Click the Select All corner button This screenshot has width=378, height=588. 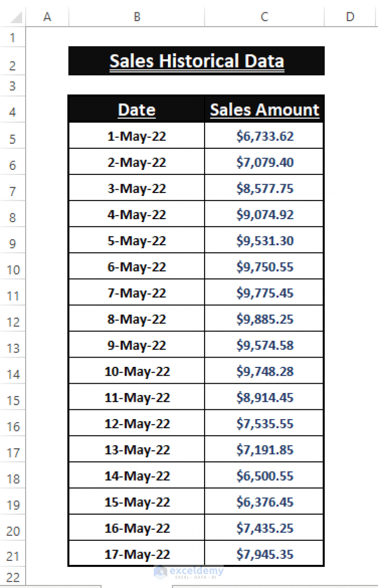pos(12,16)
